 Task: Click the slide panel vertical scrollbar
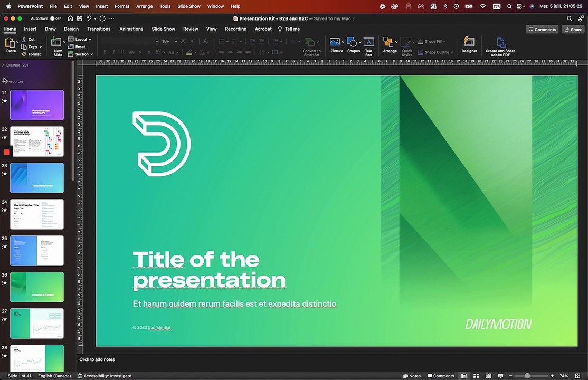(73, 120)
